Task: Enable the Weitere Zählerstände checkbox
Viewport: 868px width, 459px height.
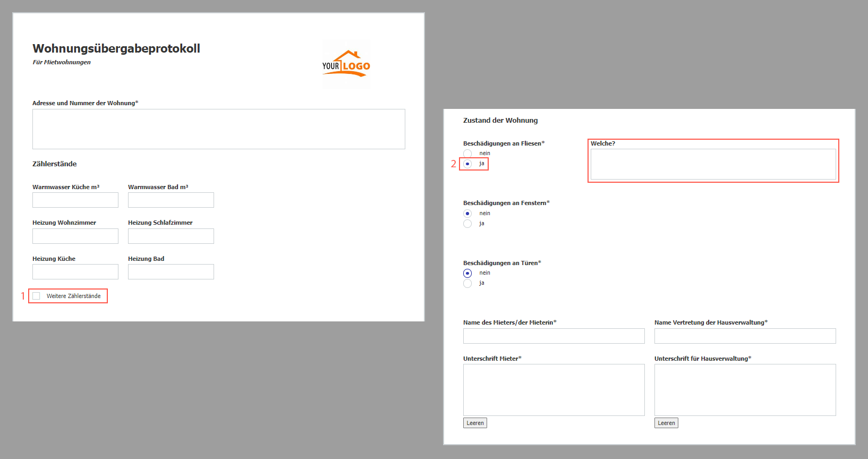Action: click(x=37, y=296)
